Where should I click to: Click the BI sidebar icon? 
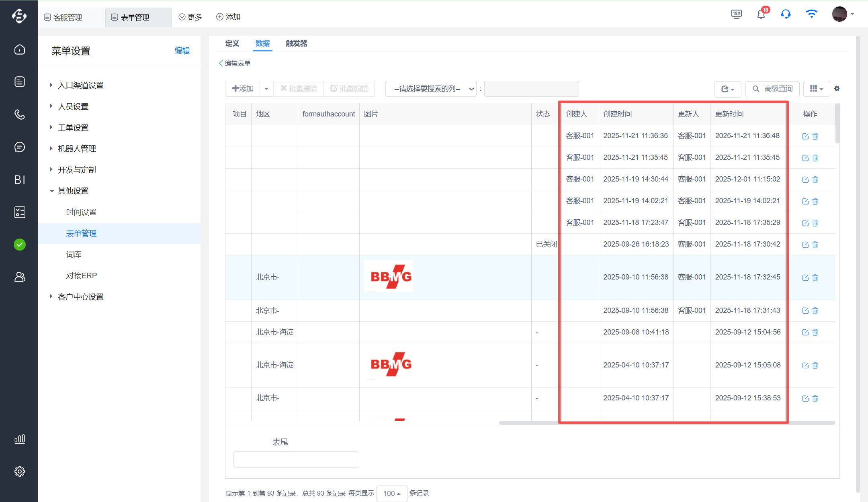click(x=19, y=180)
